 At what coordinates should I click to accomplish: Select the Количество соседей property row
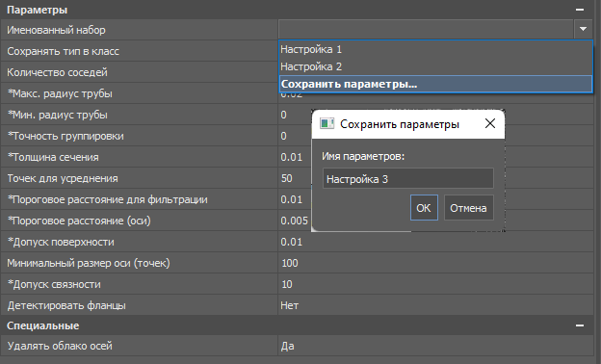[x=139, y=72]
